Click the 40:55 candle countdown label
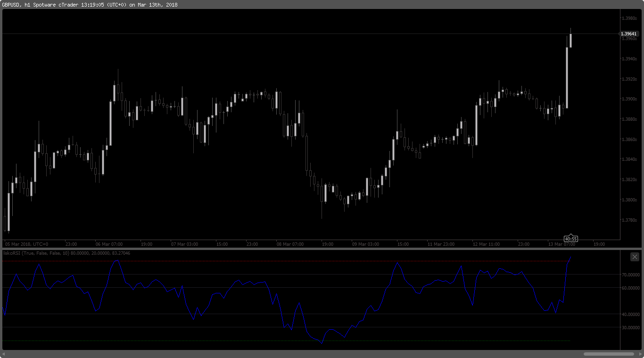Viewport: 644px width, 358px height. (x=571, y=239)
